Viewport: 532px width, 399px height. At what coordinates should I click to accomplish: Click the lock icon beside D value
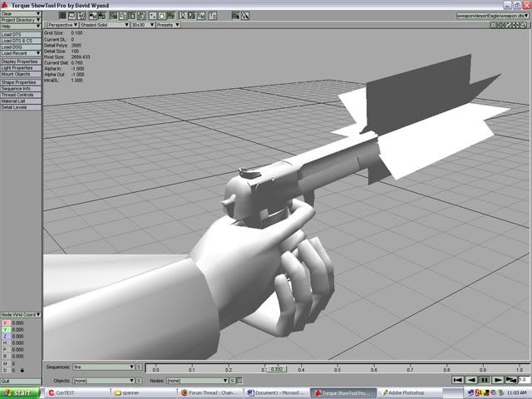(21, 370)
